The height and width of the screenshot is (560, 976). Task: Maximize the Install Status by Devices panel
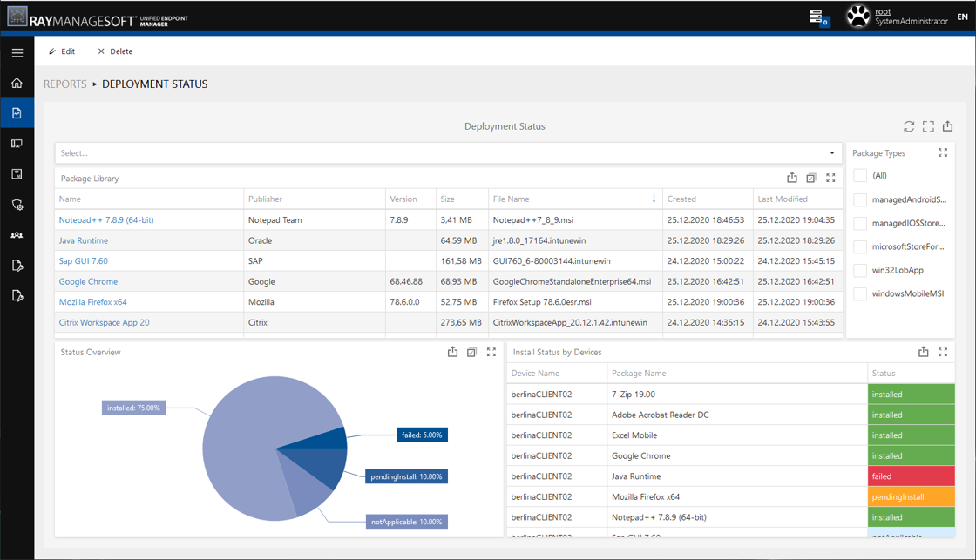(942, 352)
